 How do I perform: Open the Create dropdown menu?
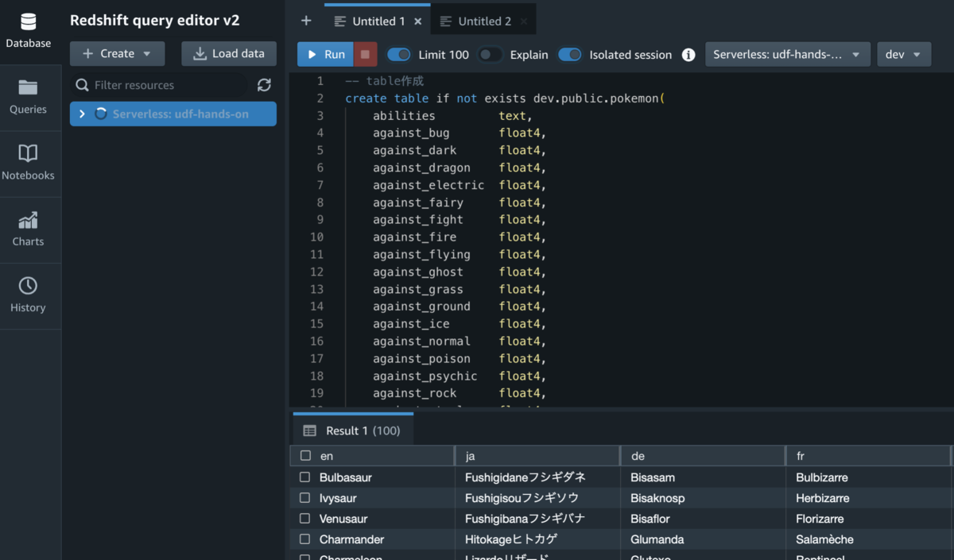[118, 54]
